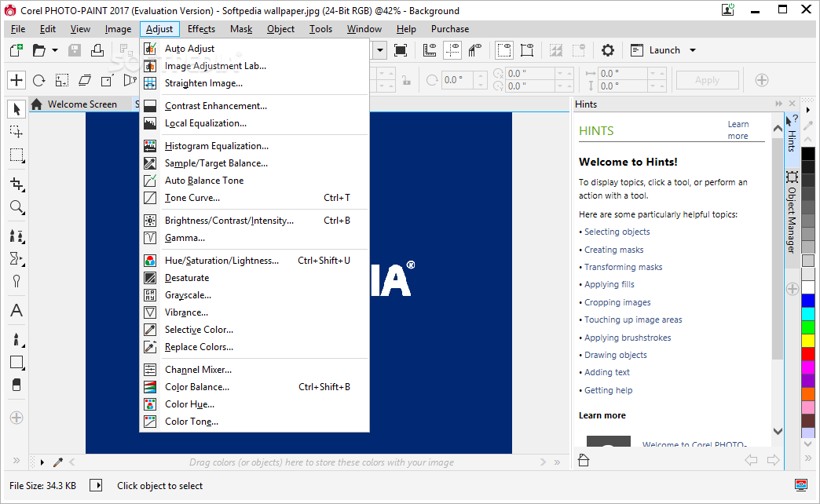
Task: Choose Hue/Saturation/Lightness menu entry
Action: (x=253, y=261)
